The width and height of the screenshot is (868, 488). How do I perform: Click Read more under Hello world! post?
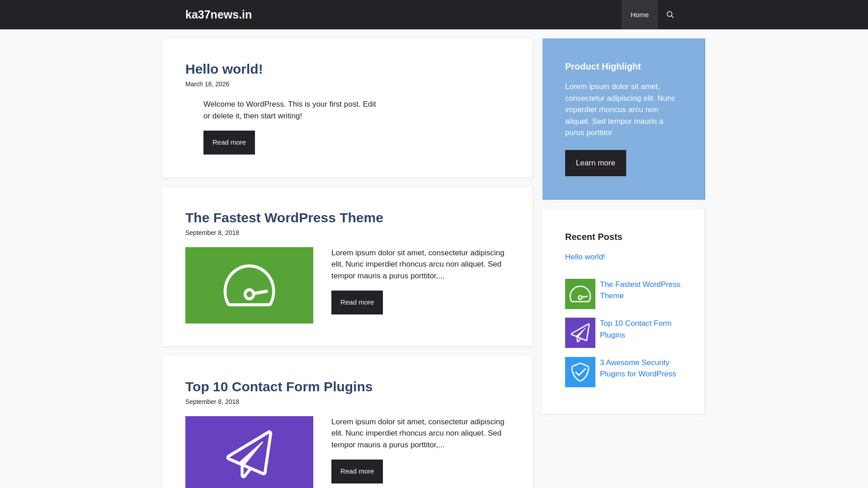(229, 142)
